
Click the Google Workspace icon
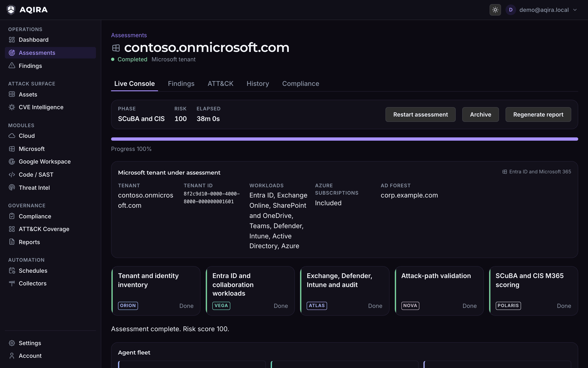[12, 162]
